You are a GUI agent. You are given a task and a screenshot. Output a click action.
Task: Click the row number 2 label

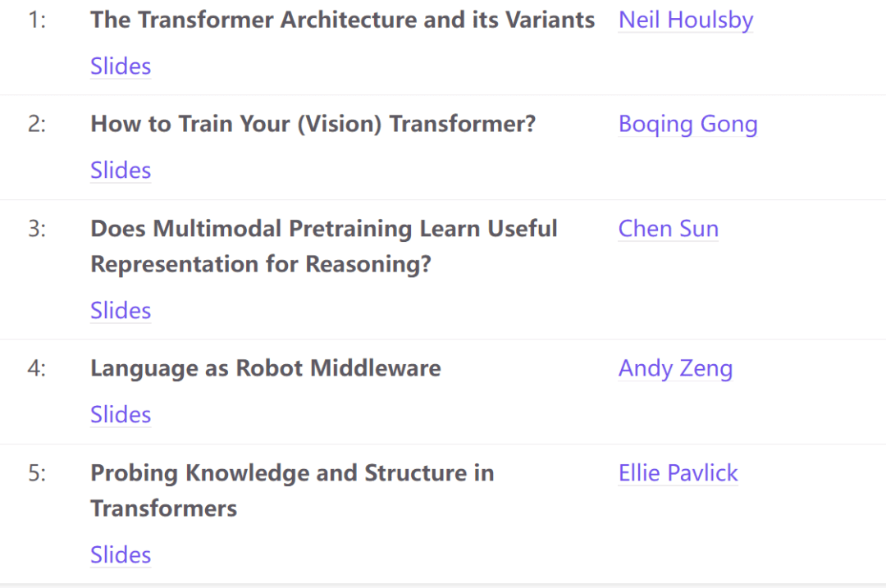tap(36, 124)
